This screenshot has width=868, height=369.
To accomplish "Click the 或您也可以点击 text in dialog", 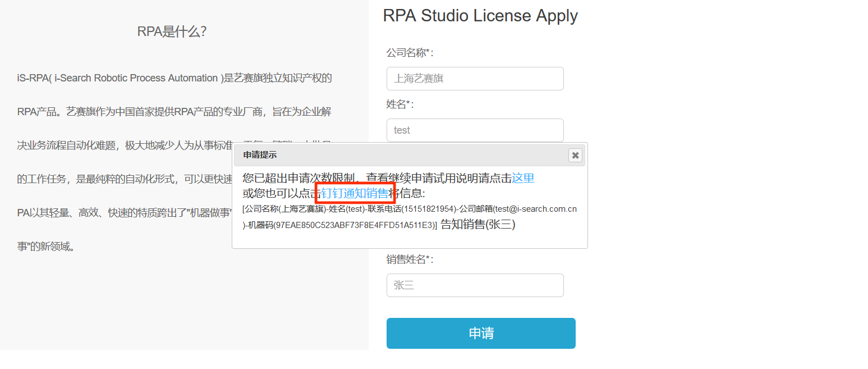I will pyautogui.click(x=282, y=193).
